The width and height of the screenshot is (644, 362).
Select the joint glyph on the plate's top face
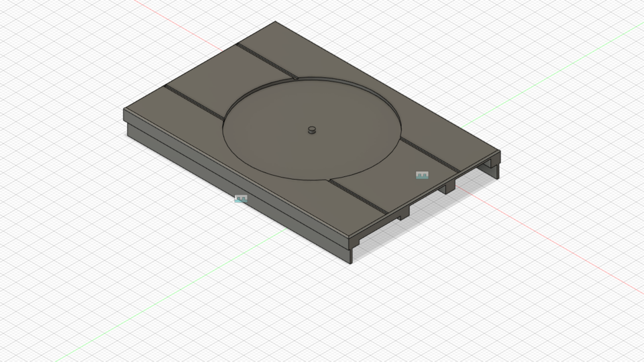422,175
